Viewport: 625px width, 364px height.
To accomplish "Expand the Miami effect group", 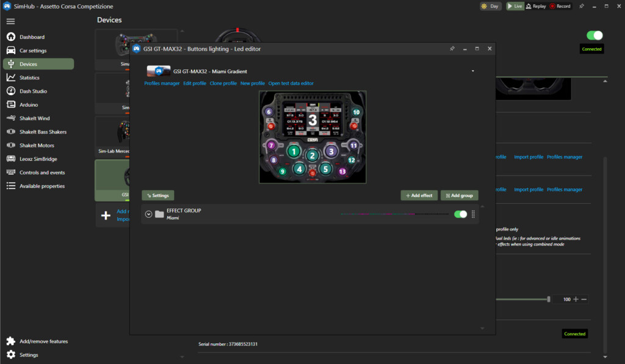I will pos(148,214).
